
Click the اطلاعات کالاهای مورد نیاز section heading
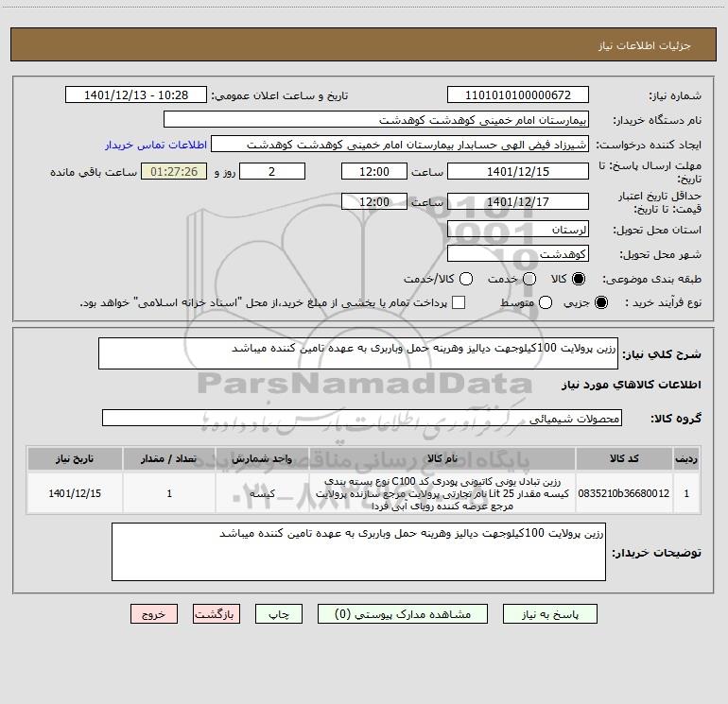click(x=631, y=385)
